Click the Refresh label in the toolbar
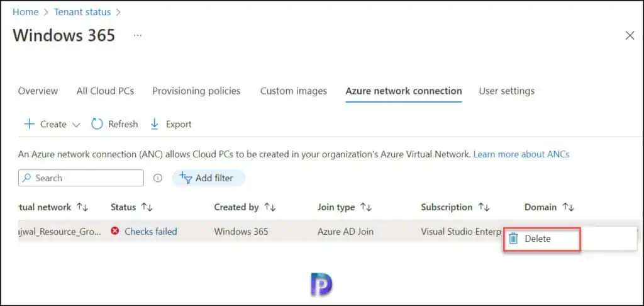The image size is (644, 306). [x=123, y=124]
